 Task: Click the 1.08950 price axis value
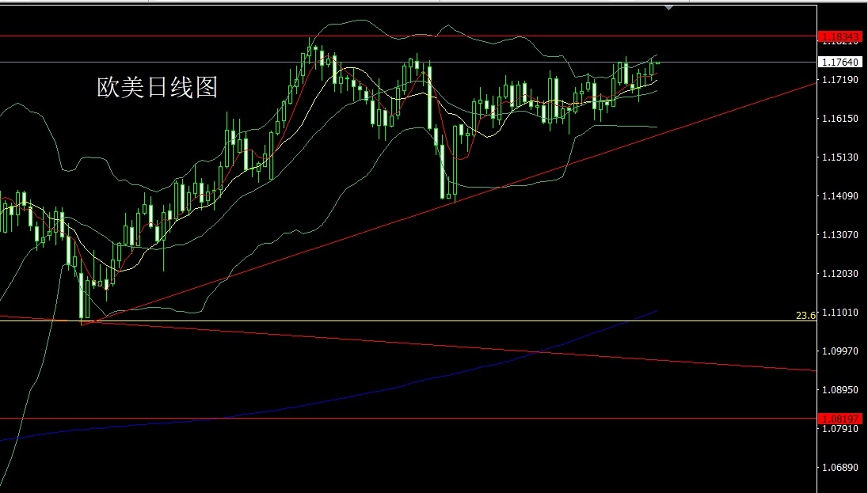(x=839, y=390)
